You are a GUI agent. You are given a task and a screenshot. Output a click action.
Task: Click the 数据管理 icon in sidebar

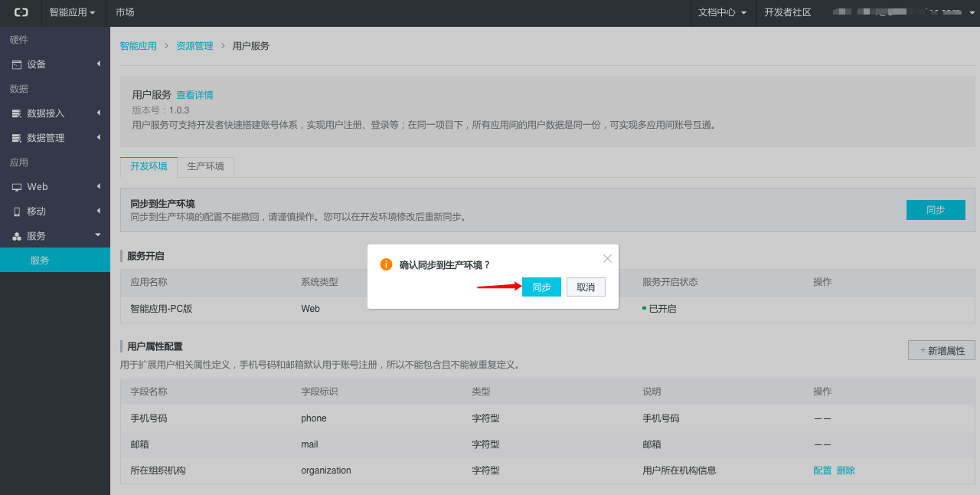17,138
